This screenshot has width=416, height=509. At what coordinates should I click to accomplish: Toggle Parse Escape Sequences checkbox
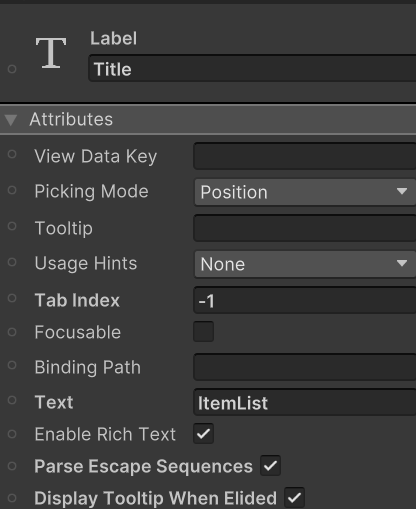point(270,466)
